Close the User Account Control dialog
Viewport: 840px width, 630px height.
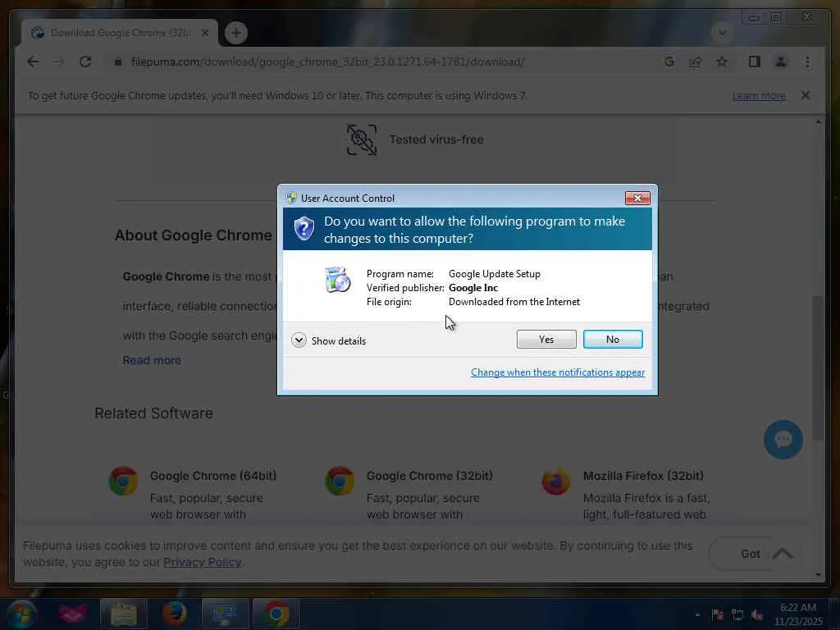click(x=637, y=199)
